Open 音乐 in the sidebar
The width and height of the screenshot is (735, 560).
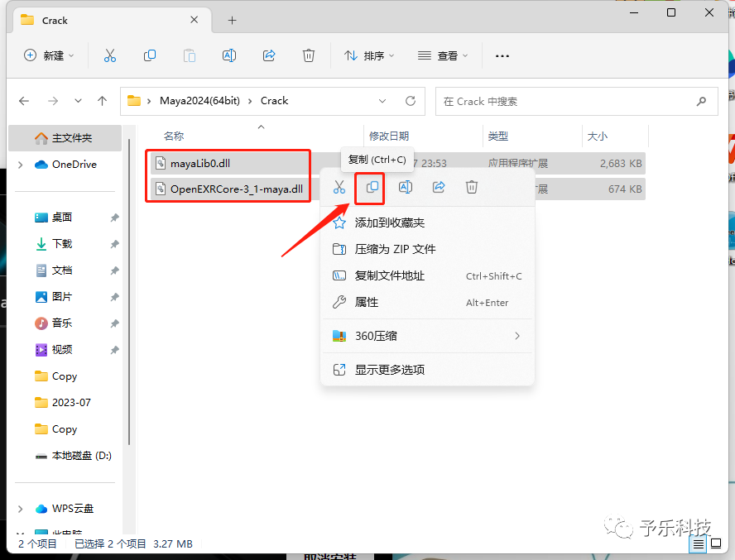(x=53, y=323)
